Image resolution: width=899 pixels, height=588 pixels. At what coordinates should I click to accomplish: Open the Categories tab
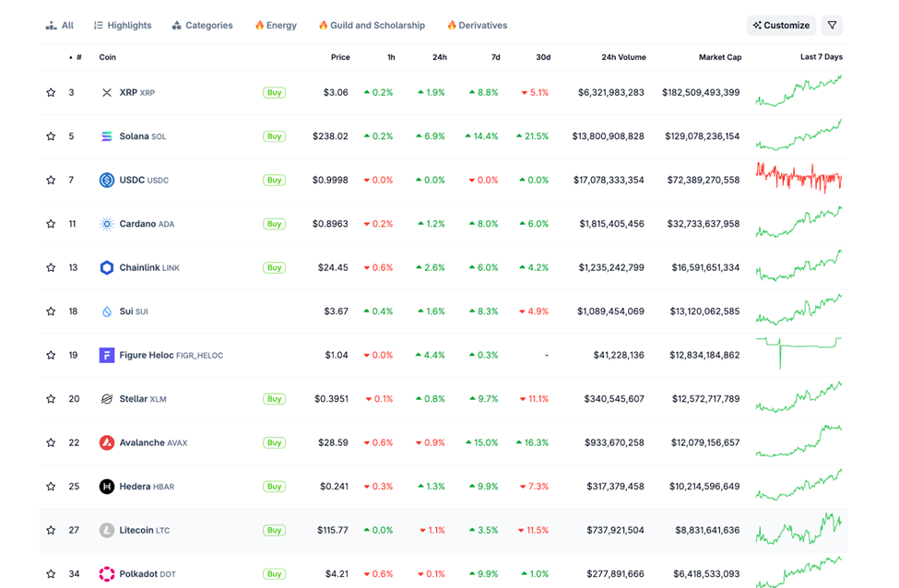[202, 26]
